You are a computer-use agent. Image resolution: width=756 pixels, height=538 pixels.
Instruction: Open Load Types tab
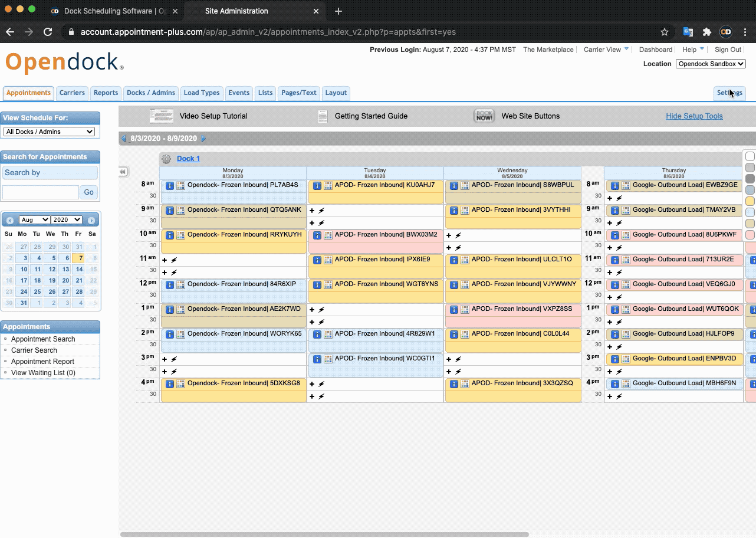[x=202, y=93]
